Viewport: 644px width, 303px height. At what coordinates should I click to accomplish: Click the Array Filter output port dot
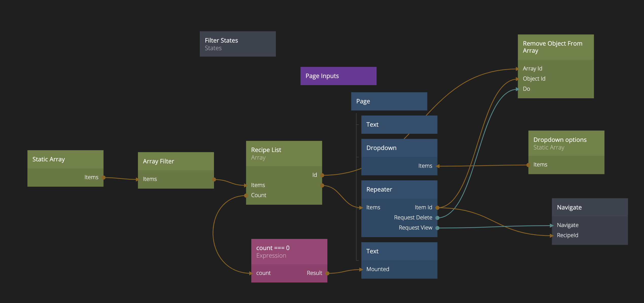pyautogui.click(x=214, y=180)
